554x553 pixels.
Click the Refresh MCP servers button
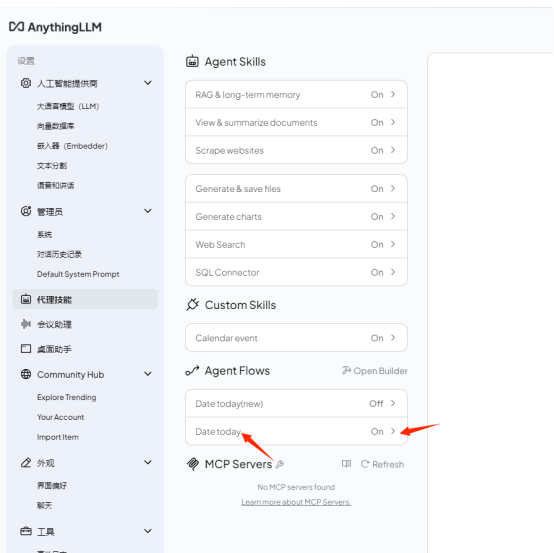[x=382, y=464]
